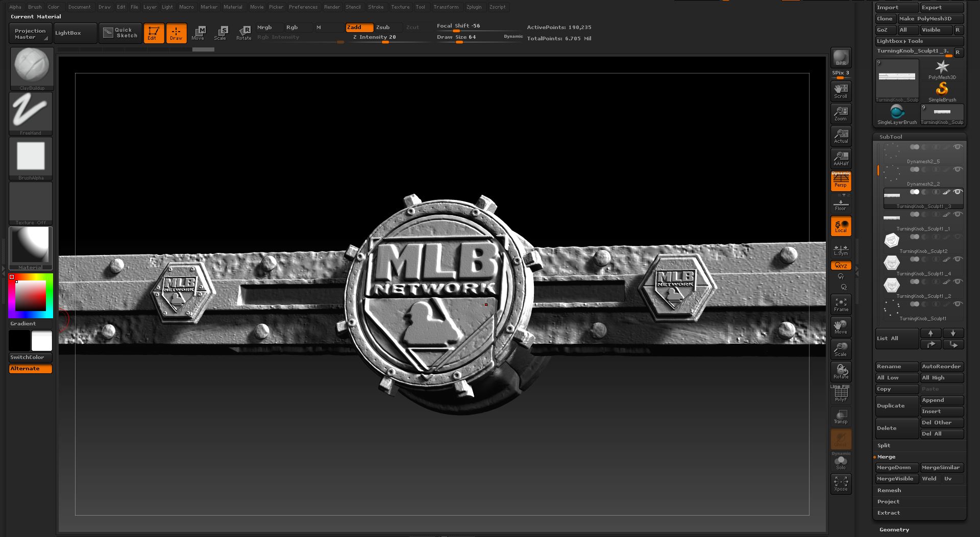This screenshot has width=980, height=537.
Task: Open the Render menu
Action: click(332, 7)
